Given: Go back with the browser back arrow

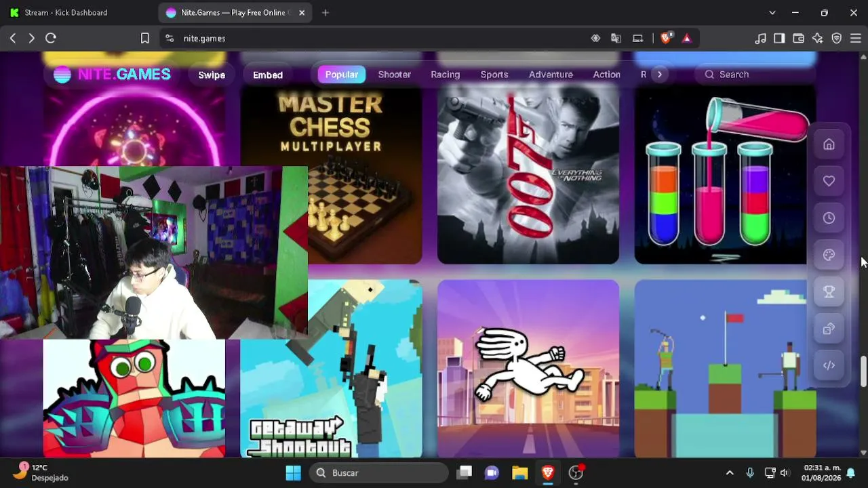Looking at the screenshot, I should 13,39.
